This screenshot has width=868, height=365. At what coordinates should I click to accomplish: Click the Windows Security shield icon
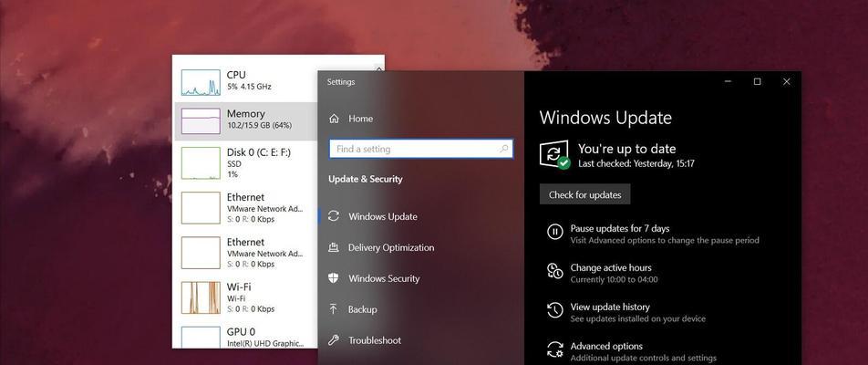(x=334, y=278)
